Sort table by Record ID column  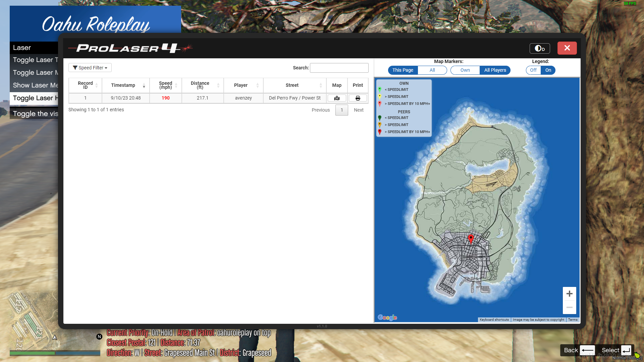(85, 85)
